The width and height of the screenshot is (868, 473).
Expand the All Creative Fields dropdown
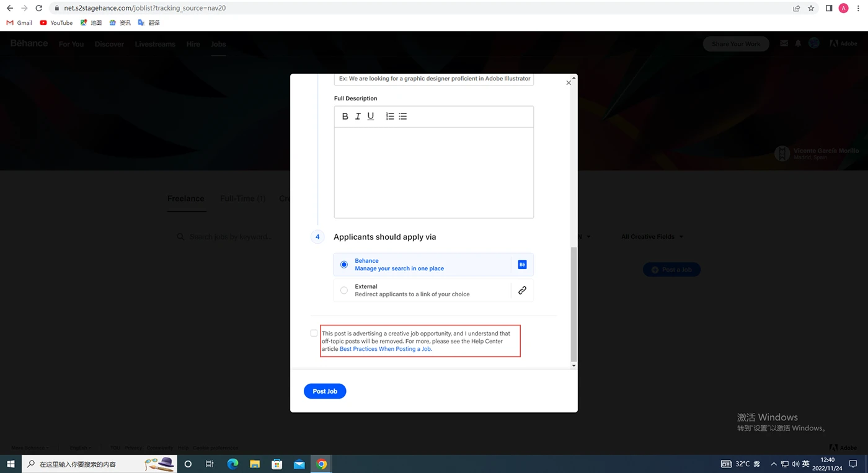652,237
